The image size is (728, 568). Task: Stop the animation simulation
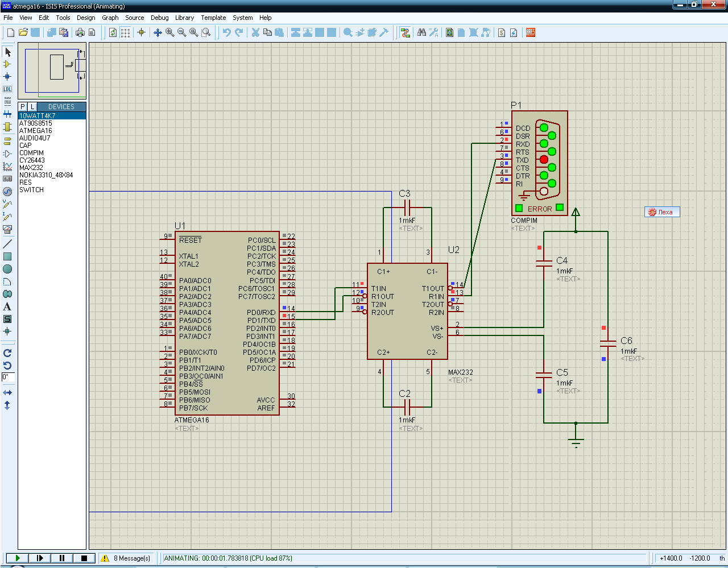pos(84,558)
